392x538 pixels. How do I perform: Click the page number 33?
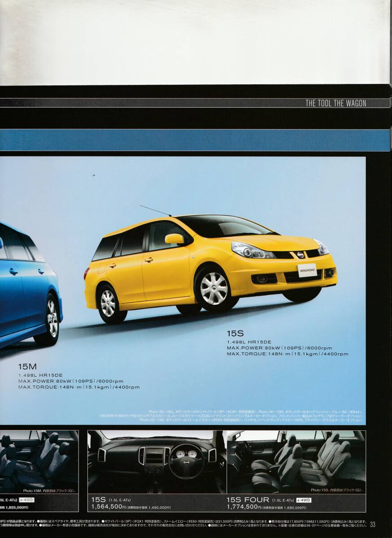(373, 525)
